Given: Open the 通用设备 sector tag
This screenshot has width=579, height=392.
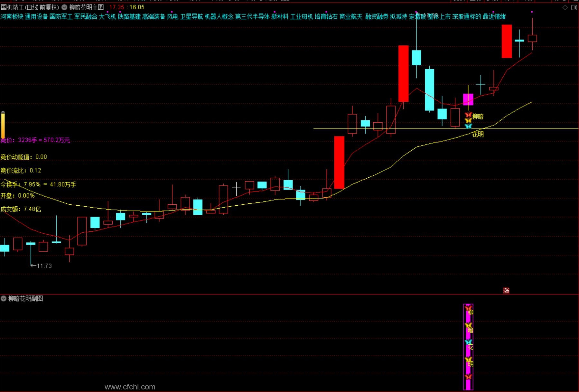Looking at the screenshot, I should pyautogui.click(x=36, y=16).
